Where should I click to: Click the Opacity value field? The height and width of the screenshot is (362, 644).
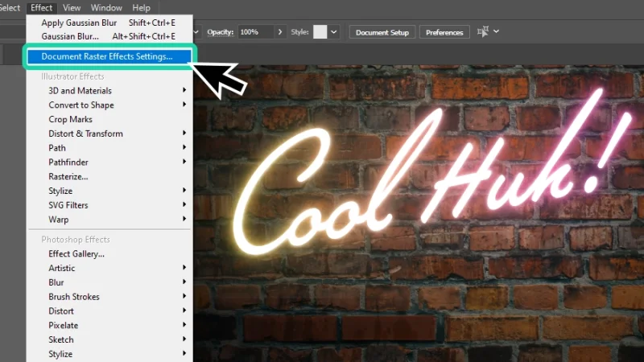255,32
